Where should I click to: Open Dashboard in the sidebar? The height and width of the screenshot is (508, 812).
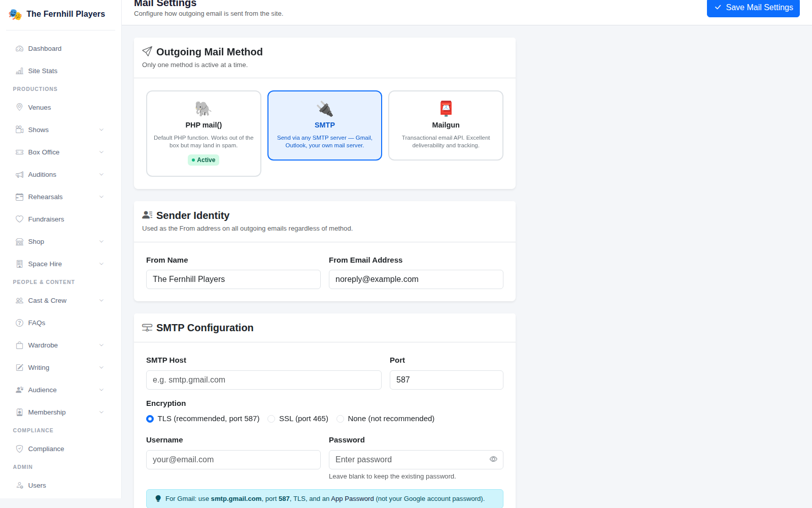click(60, 49)
